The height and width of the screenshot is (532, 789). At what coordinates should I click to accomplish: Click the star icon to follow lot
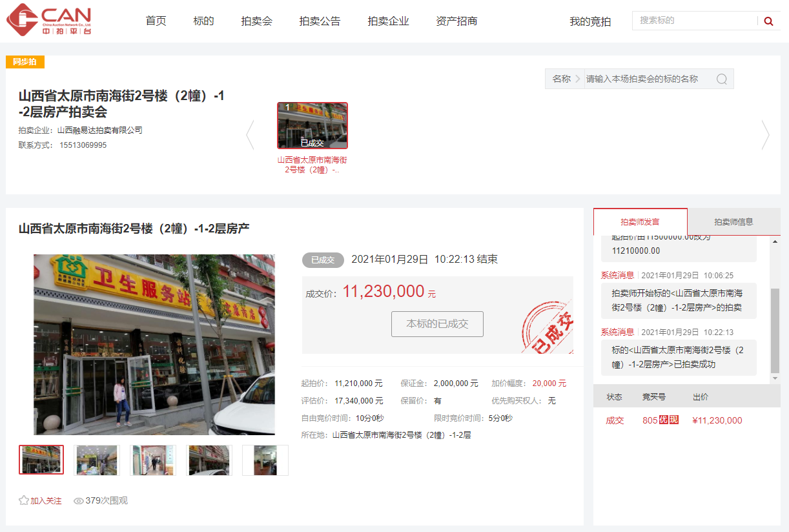24,500
